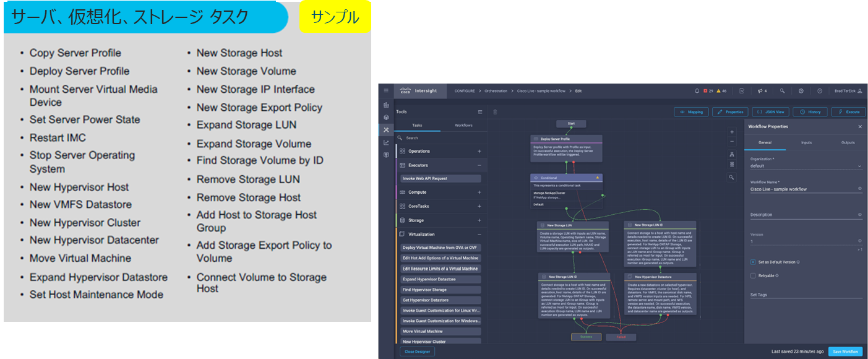Screen dimensions: 868x359
Task: Open the certificate sidebar icon
Action: [x=386, y=155]
